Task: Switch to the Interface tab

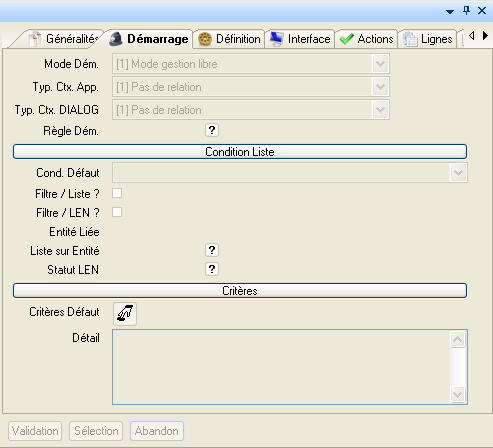Action: coord(300,39)
